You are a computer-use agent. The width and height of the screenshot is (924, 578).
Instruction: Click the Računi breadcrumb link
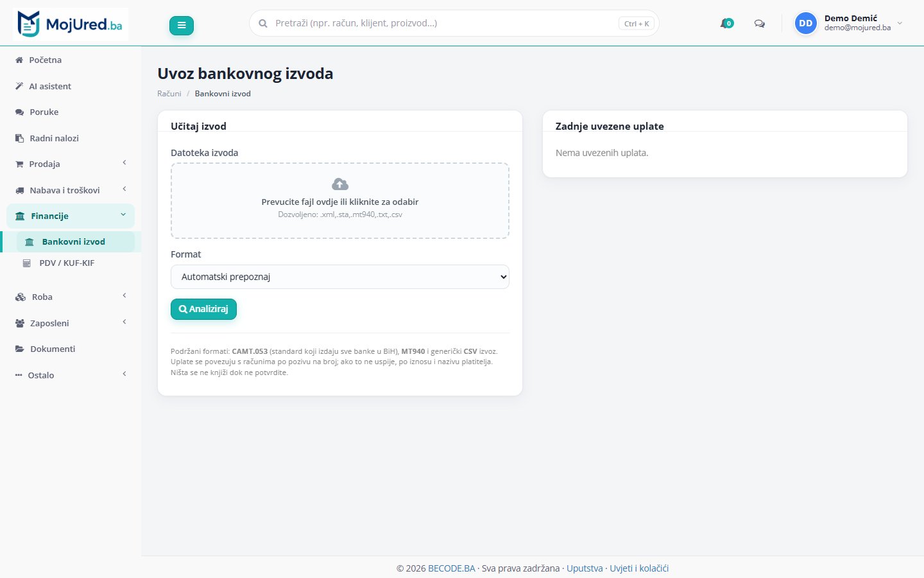pos(169,94)
